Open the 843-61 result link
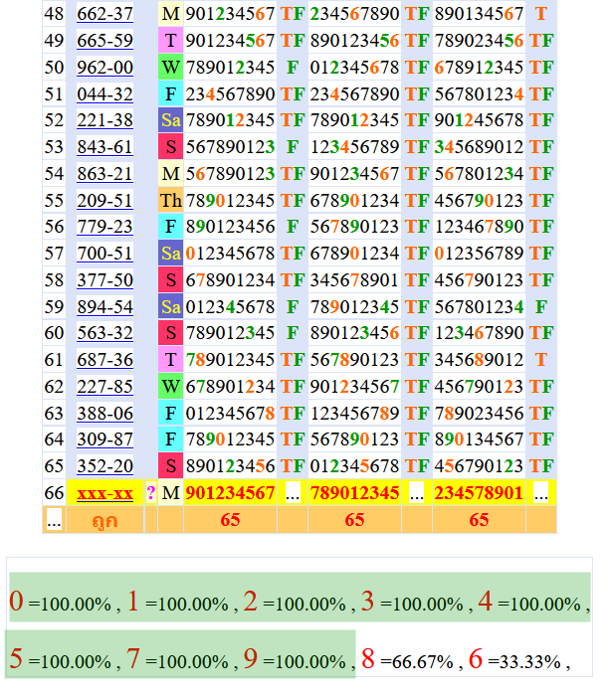 [104, 147]
